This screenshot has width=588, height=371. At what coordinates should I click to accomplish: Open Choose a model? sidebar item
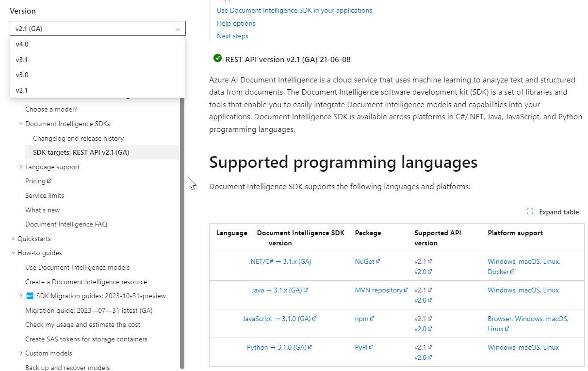click(x=51, y=109)
